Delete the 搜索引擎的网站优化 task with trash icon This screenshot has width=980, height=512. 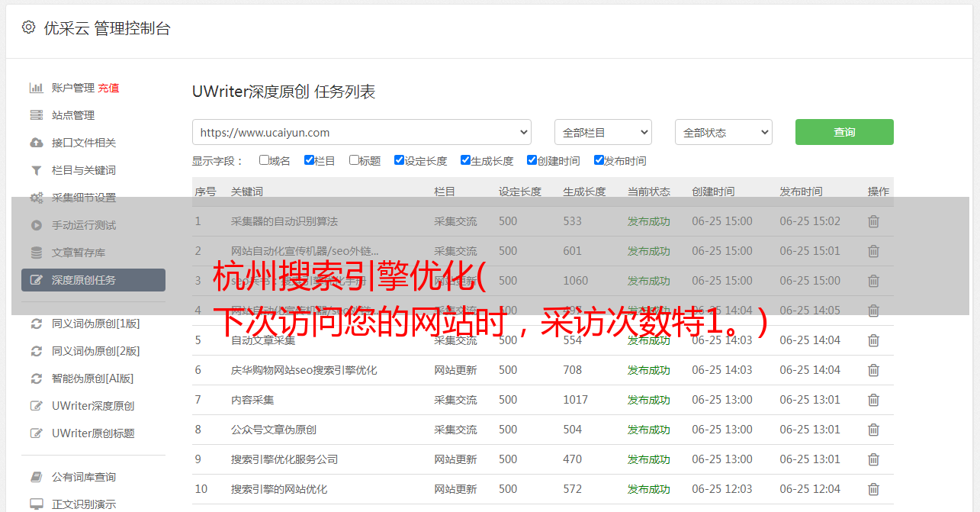874,489
